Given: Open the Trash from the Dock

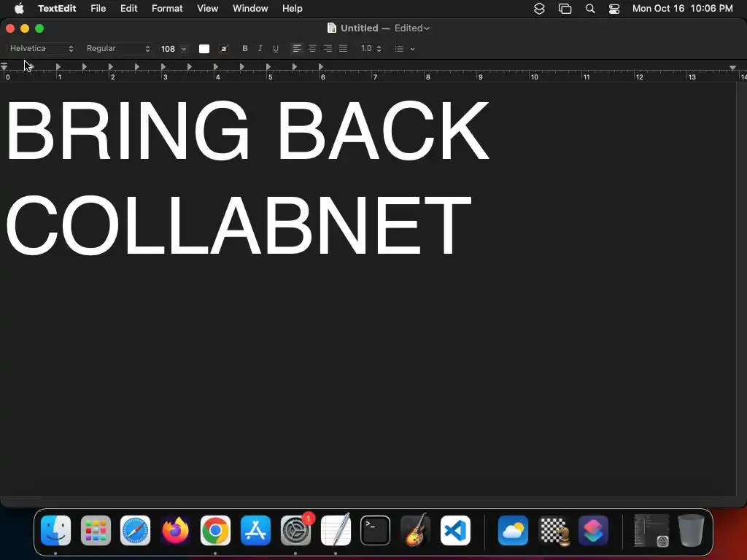Looking at the screenshot, I should click(691, 531).
